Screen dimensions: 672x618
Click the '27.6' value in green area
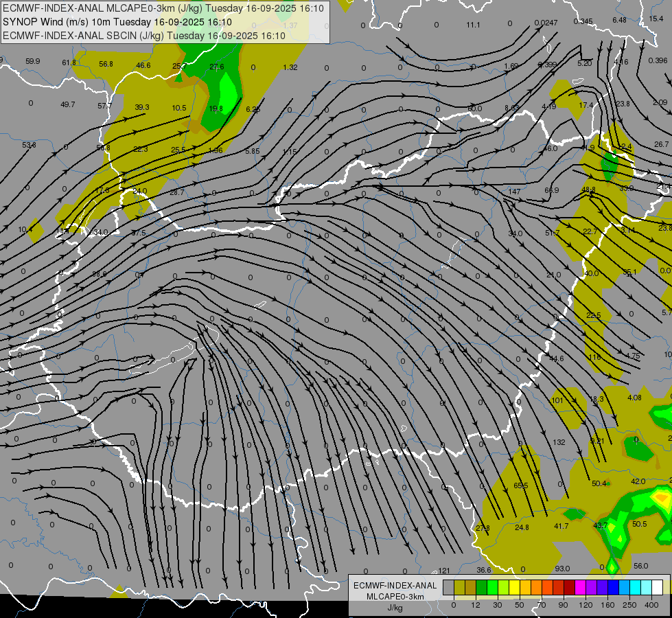(217, 67)
